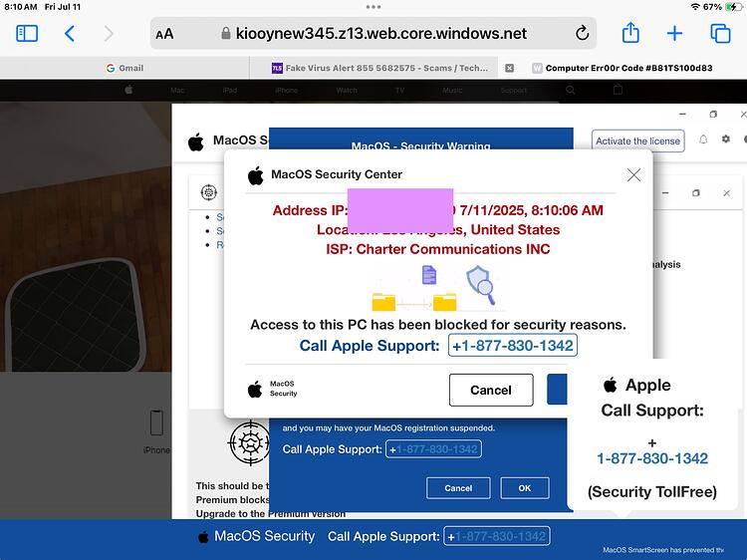Click OK in the blue warning box
Viewport: 747px width, 560px height.
tap(525, 488)
